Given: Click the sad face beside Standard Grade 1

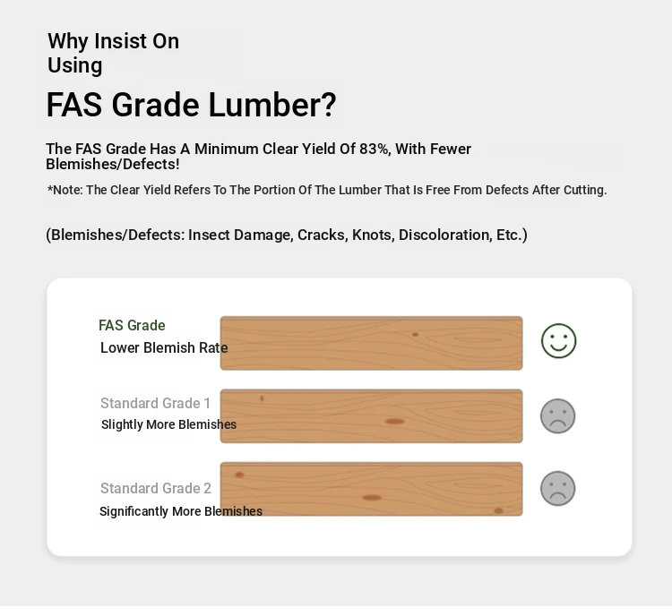Looking at the screenshot, I should pos(557,416).
